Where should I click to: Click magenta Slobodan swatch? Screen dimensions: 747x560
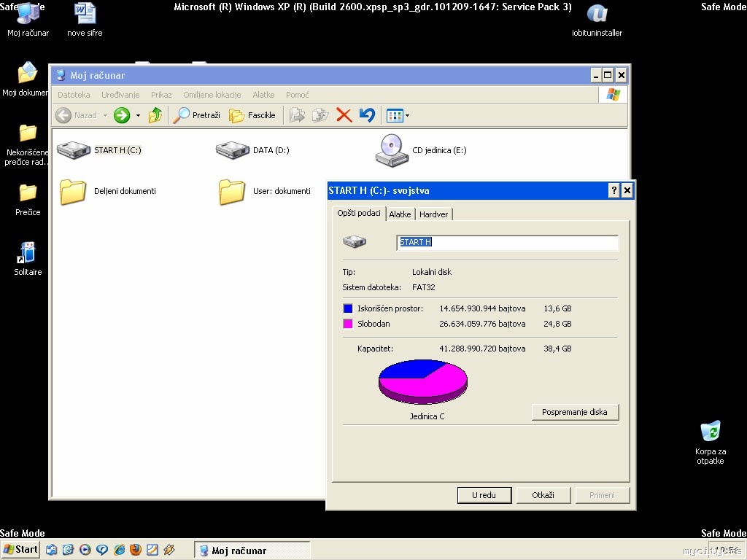(348, 324)
